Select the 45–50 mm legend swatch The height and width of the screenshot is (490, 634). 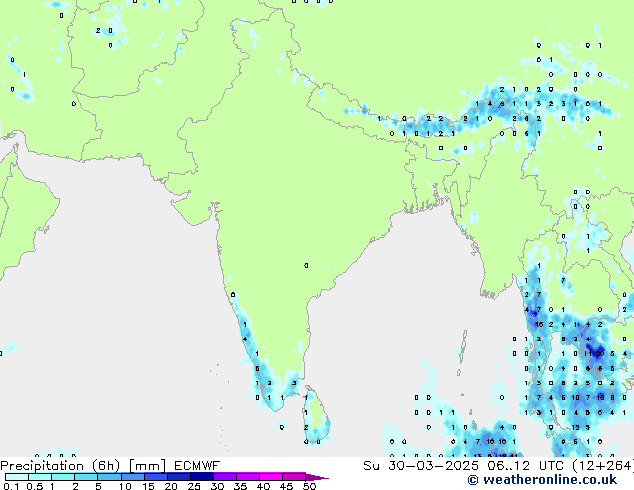[x=294, y=477]
